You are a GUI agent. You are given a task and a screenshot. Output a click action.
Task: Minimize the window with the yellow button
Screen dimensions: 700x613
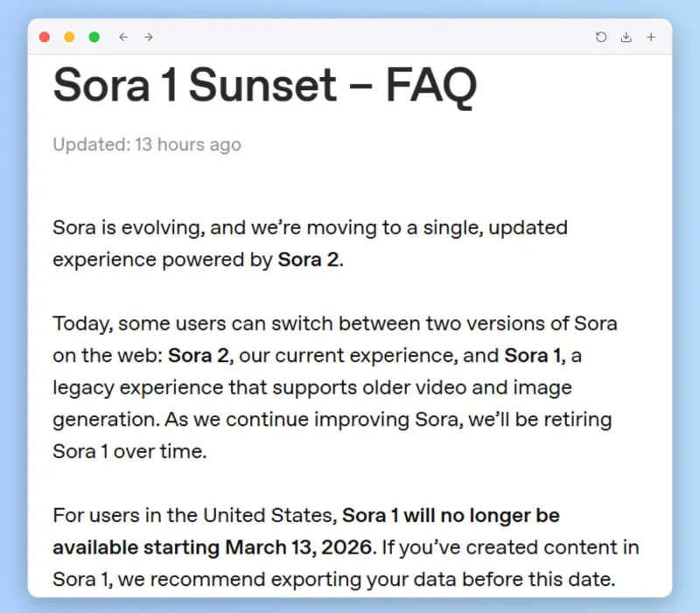click(69, 37)
